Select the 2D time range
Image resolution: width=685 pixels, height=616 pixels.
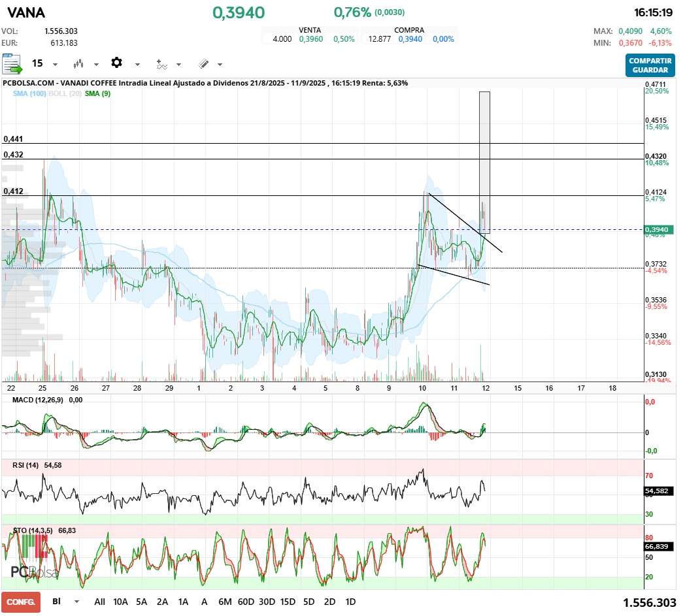pyautogui.click(x=330, y=602)
